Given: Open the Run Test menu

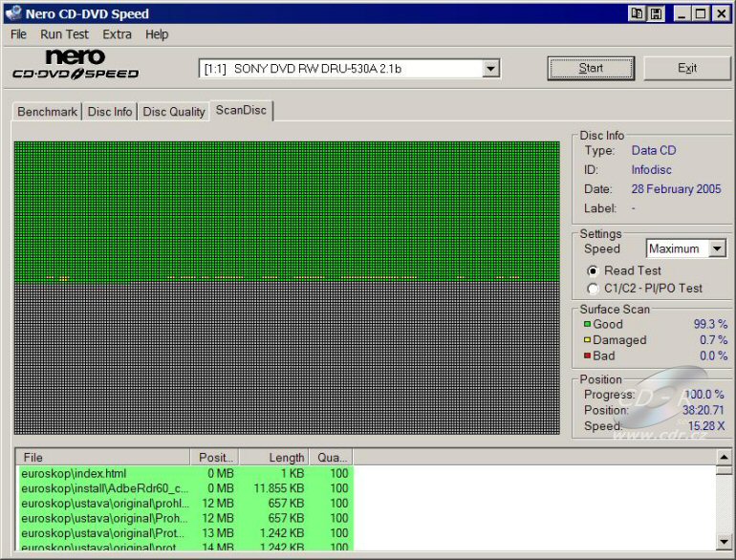Looking at the screenshot, I should [x=64, y=34].
